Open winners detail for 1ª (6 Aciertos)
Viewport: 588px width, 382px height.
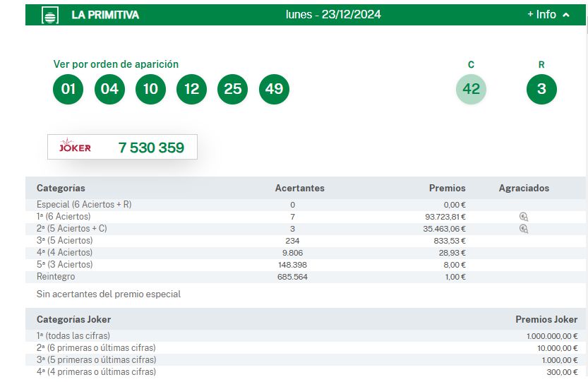point(524,217)
